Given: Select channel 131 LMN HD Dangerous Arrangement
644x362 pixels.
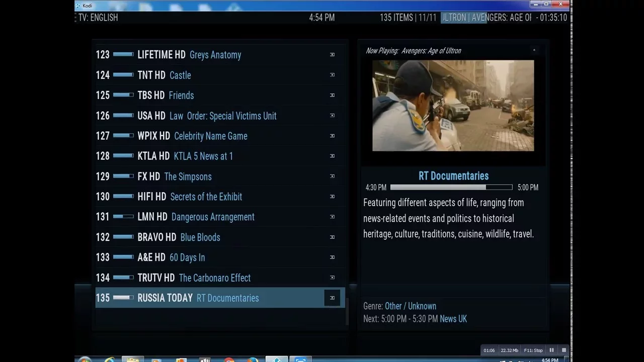Looking at the screenshot, I should (x=220, y=217).
